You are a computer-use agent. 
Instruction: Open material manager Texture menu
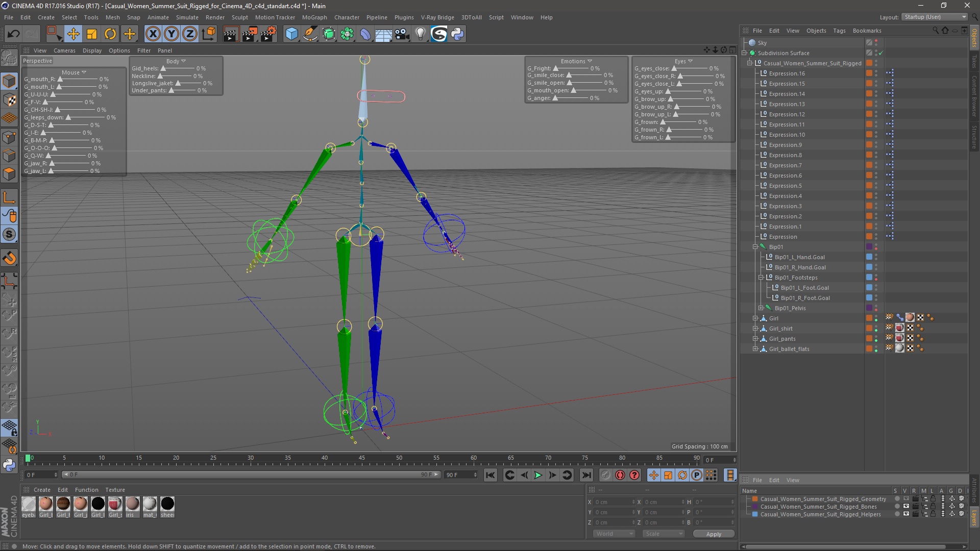pos(115,490)
